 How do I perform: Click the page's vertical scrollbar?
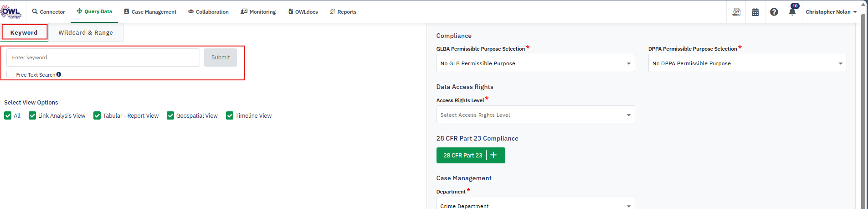[863, 110]
